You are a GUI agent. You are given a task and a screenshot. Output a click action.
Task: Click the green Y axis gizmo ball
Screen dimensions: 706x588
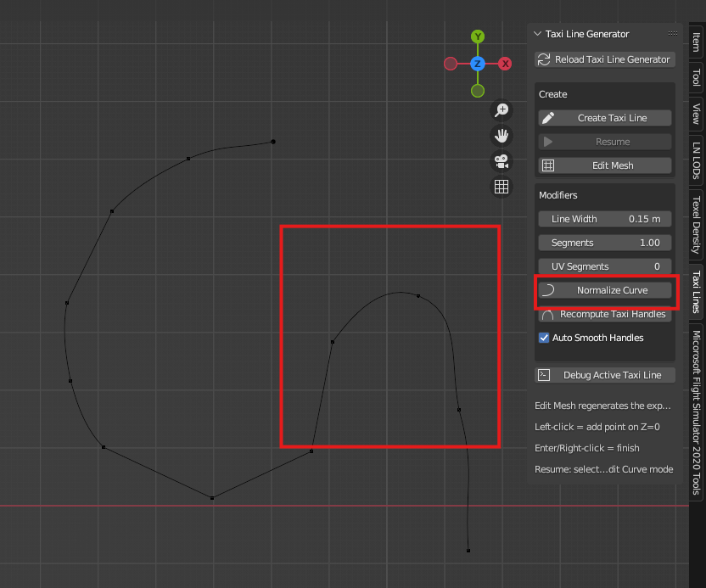[x=478, y=36]
